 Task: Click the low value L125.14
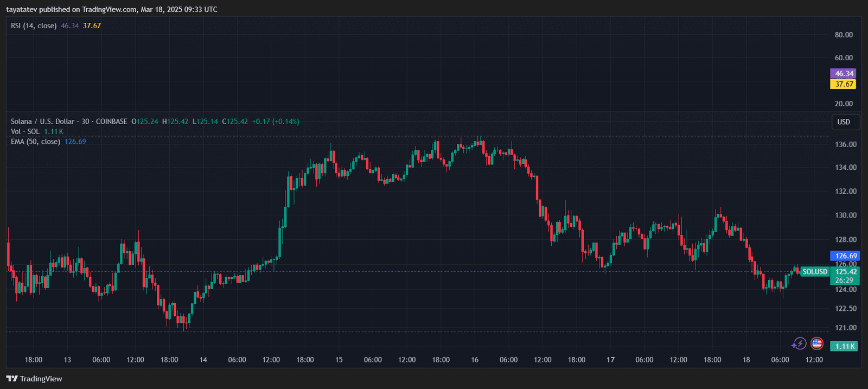click(x=206, y=122)
